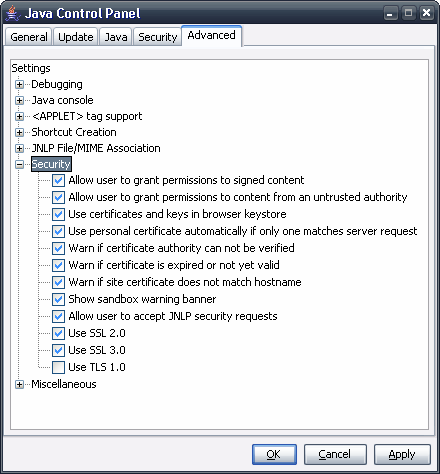Collapse the Security tree node

point(19,164)
